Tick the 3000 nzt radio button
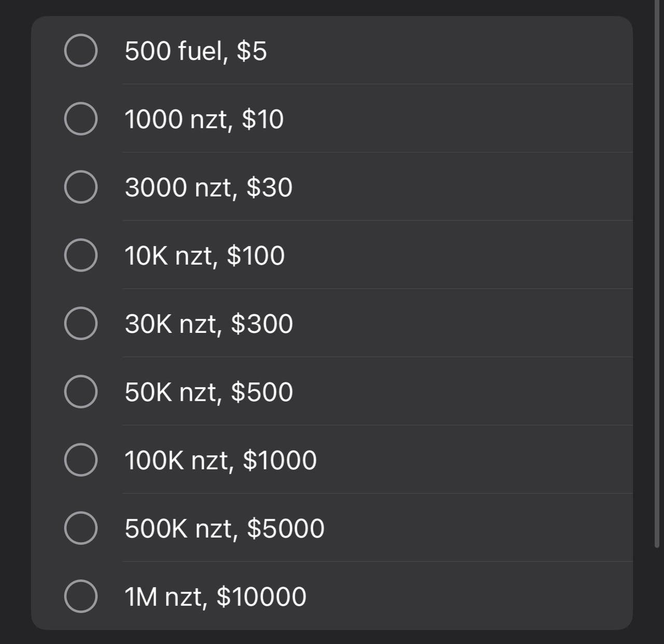The height and width of the screenshot is (644, 664). (81, 187)
